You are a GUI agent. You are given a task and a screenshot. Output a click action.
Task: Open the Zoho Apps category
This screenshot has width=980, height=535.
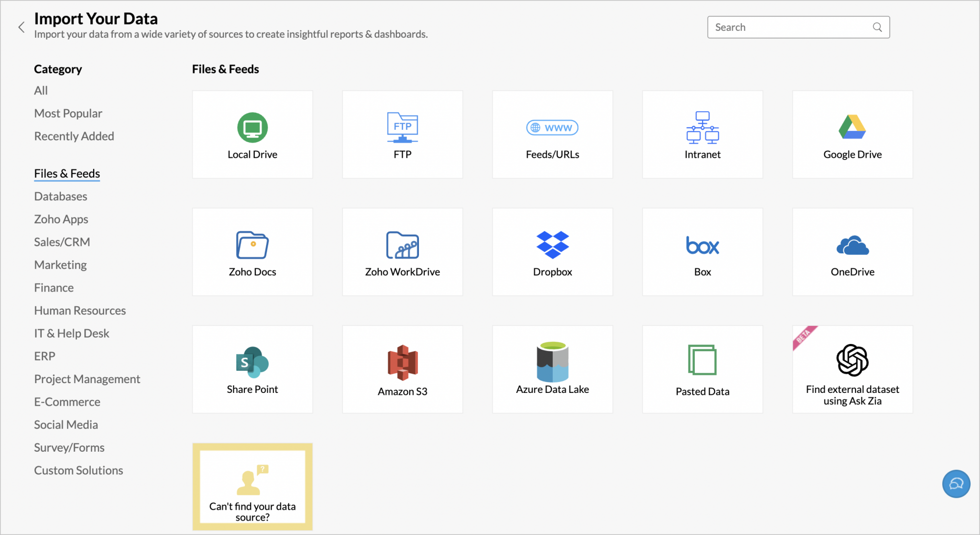(61, 219)
